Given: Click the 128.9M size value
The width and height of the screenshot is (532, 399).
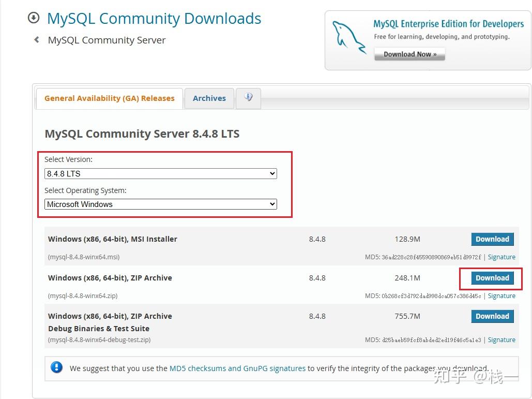Looking at the screenshot, I should point(407,239).
